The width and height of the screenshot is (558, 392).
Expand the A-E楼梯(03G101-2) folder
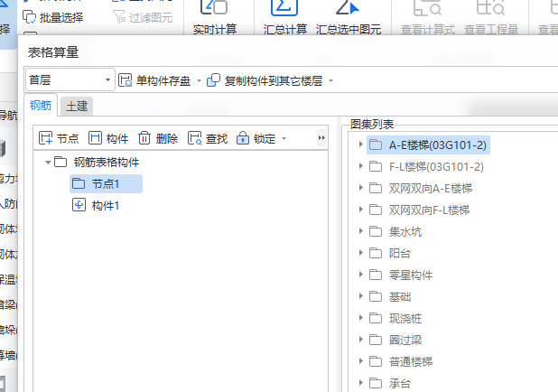360,145
